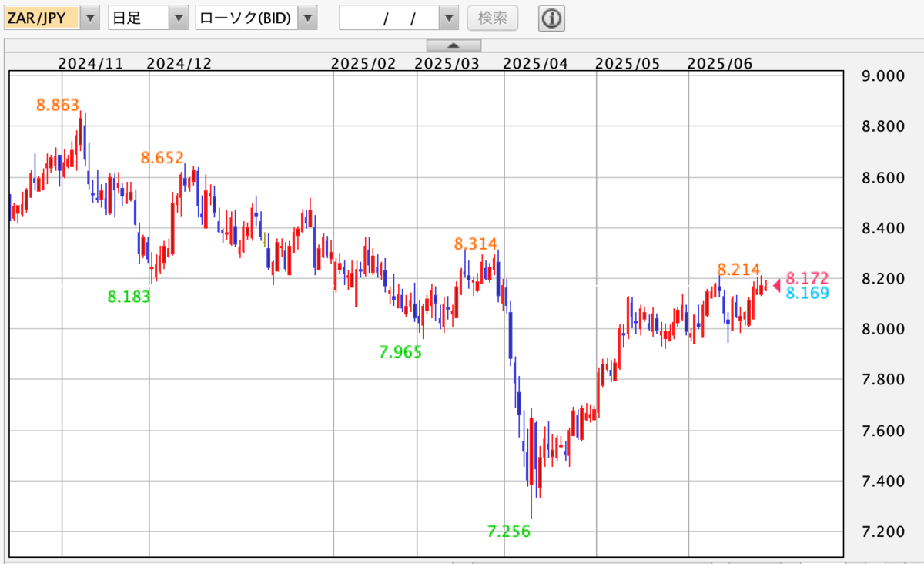Click the 7.965 low price label
Screen dimensions: 924x564
[400, 352]
